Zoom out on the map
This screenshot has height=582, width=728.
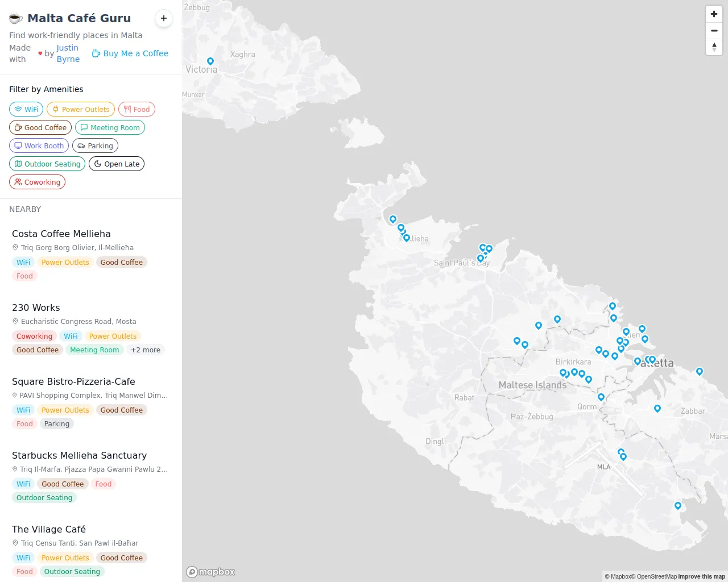coord(714,31)
